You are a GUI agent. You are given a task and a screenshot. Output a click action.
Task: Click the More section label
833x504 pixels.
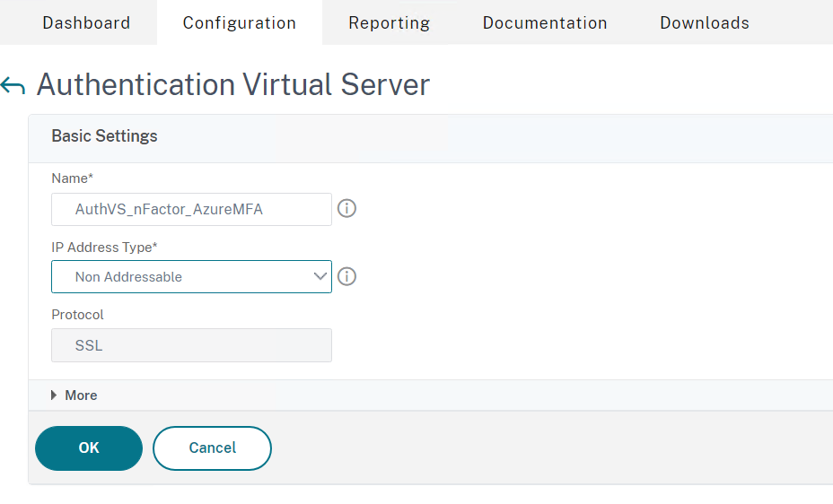pos(81,395)
